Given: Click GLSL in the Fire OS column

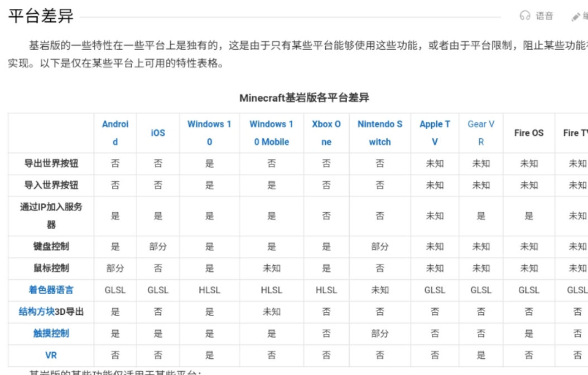Looking at the screenshot, I should 529,290.
